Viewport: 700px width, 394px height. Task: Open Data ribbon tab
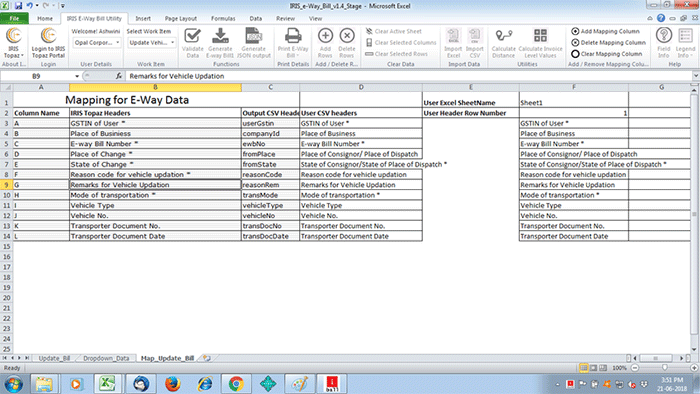click(256, 18)
